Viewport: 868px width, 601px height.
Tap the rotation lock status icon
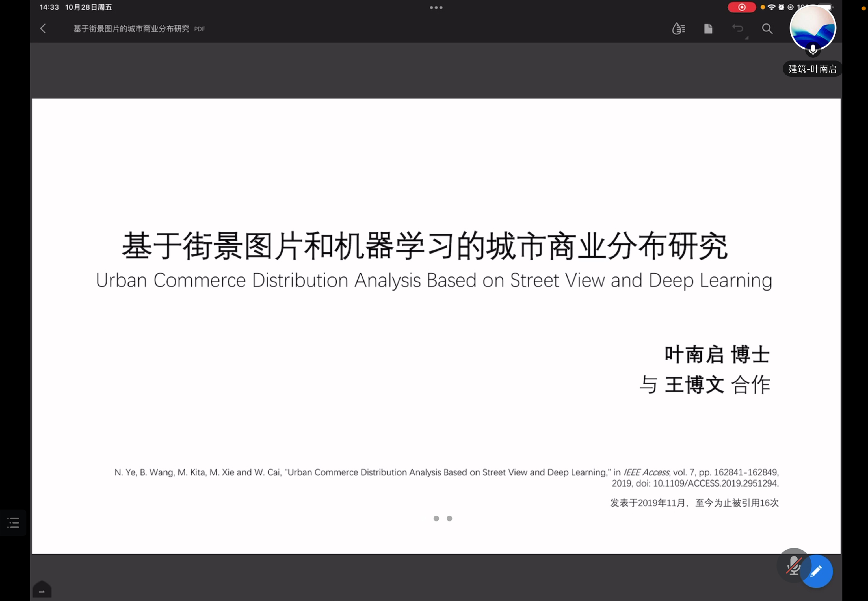791,7
